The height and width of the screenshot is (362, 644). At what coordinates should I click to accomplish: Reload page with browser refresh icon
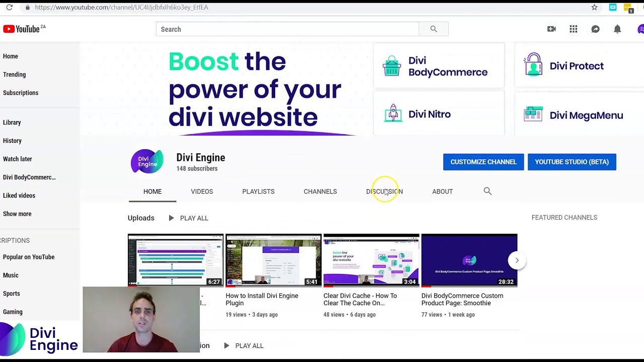[9, 8]
